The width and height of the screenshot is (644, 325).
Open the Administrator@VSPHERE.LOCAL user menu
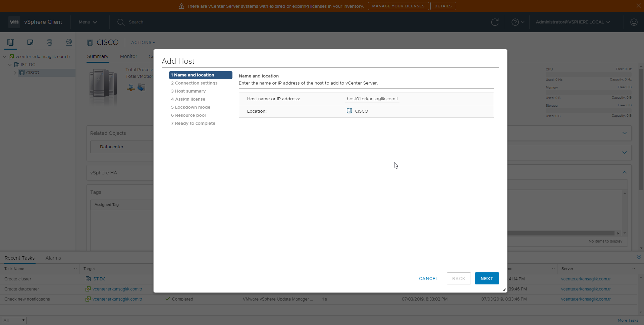pyautogui.click(x=573, y=22)
